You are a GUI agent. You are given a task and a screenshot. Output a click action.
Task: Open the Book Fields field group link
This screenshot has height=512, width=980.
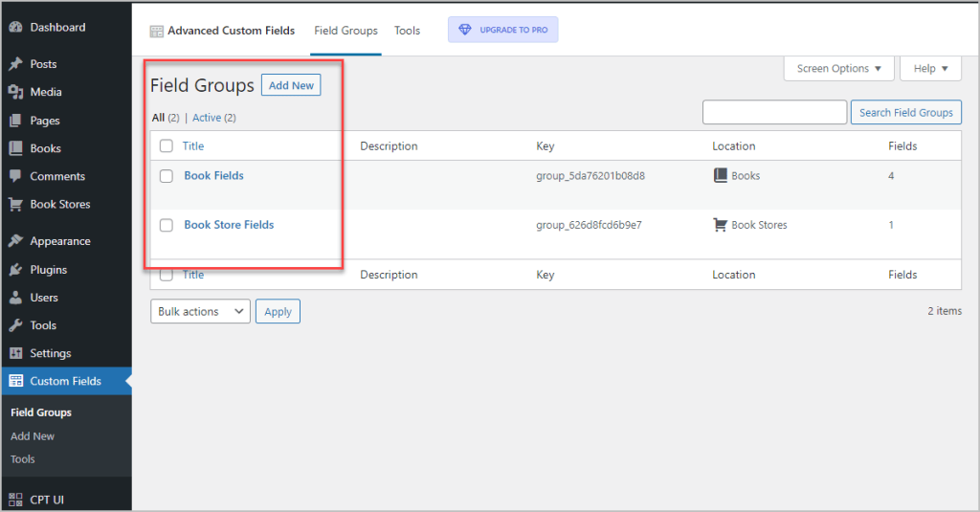pyautogui.click(x=213, y=176)
